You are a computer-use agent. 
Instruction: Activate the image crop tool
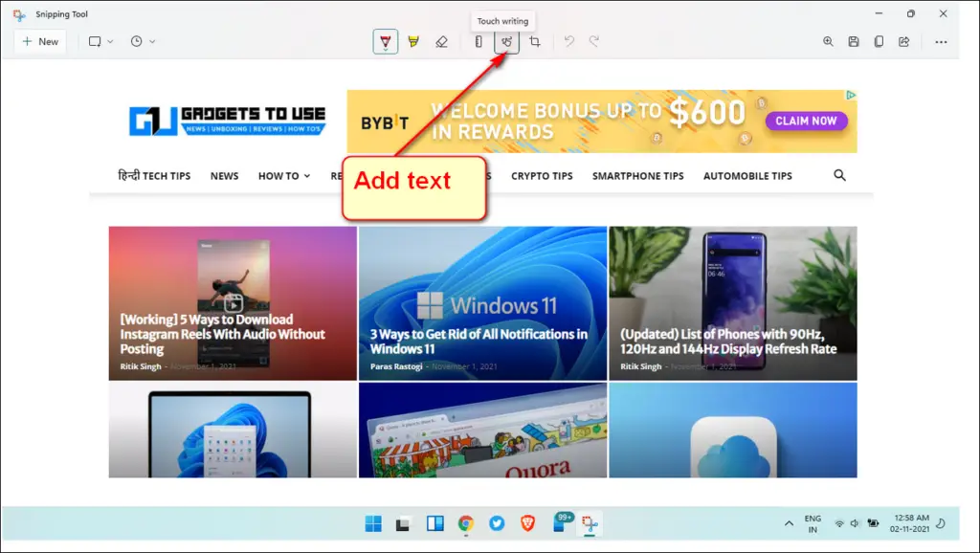point(534,42)
